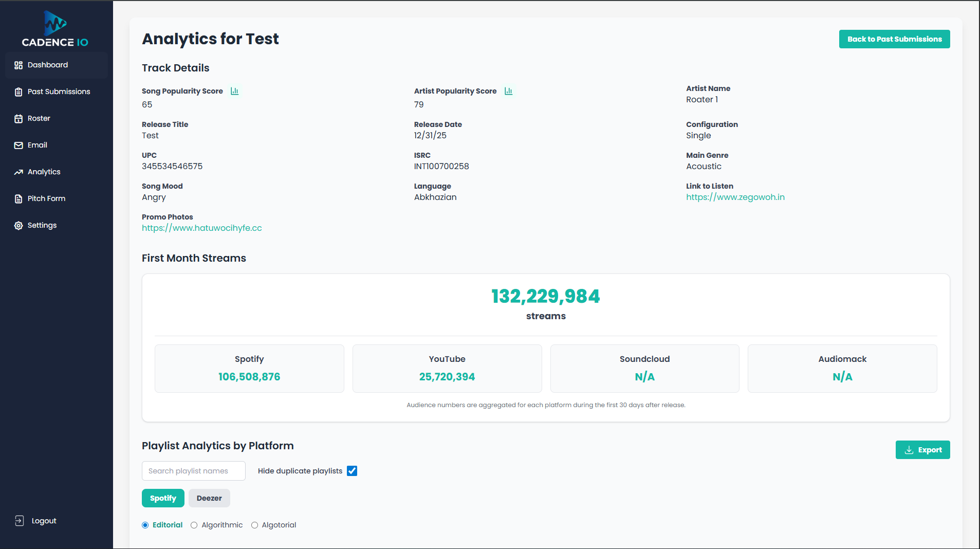The width and height of the screenshot is (980, 549).
Task: Click the audience numbers disclaimer note
Action: [x=546, y=405]
